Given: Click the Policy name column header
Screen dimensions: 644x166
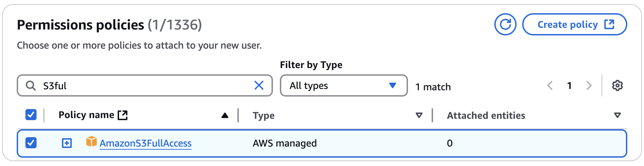Looking at the screenshot, I should pos(86,115).
